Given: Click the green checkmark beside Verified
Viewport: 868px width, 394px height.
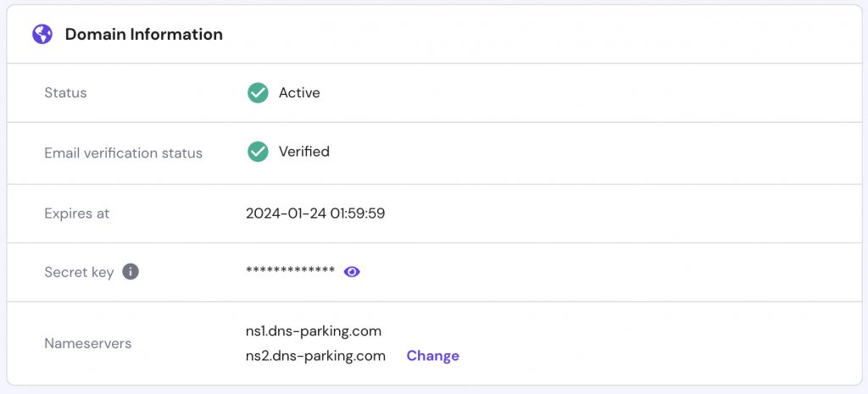Looking at the screenshot, I should (258, 152).
